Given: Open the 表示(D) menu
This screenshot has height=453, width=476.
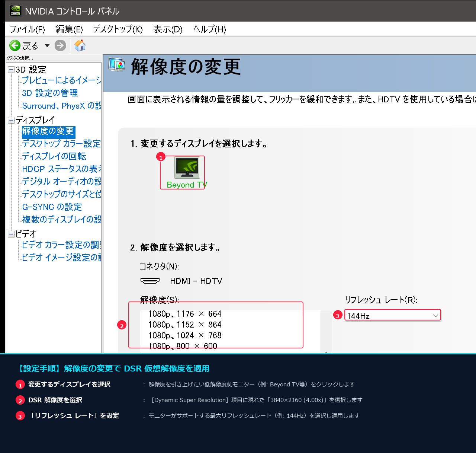Looking at the screenshot, I should (168, 29).
